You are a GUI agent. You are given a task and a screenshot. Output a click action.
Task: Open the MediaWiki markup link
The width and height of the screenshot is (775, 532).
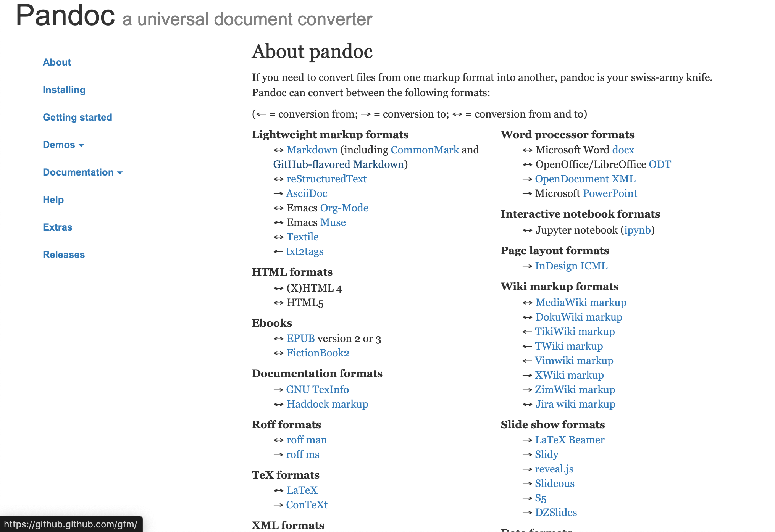581,303
